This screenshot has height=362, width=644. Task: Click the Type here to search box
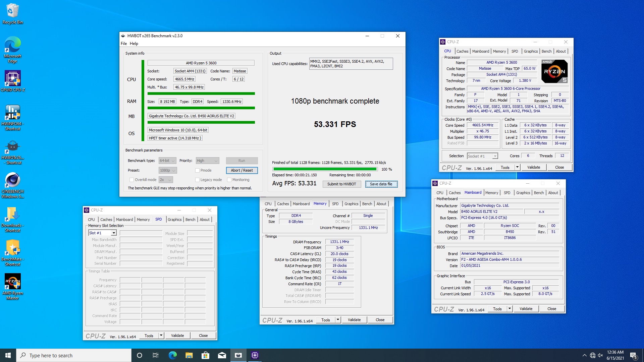coord(74,355)
